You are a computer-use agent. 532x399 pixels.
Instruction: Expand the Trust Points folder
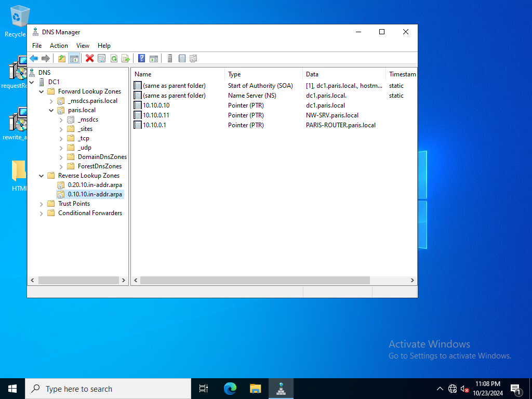(x=42, y=204)
